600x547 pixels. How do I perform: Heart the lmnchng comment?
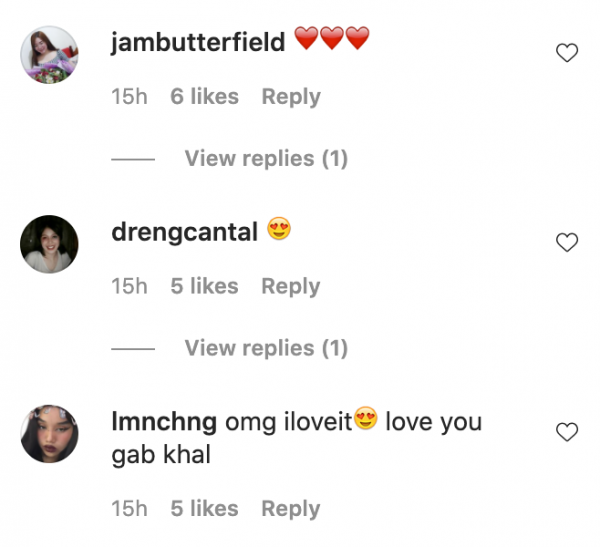(567, 432)
